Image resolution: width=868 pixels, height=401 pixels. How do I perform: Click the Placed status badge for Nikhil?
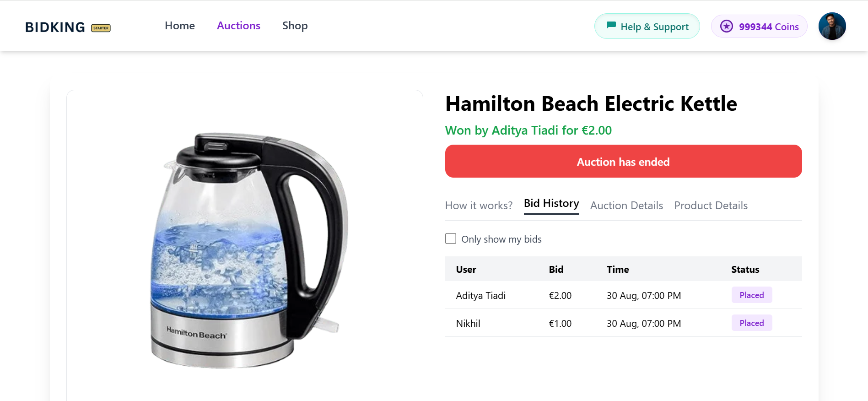[x=751, y=323]
